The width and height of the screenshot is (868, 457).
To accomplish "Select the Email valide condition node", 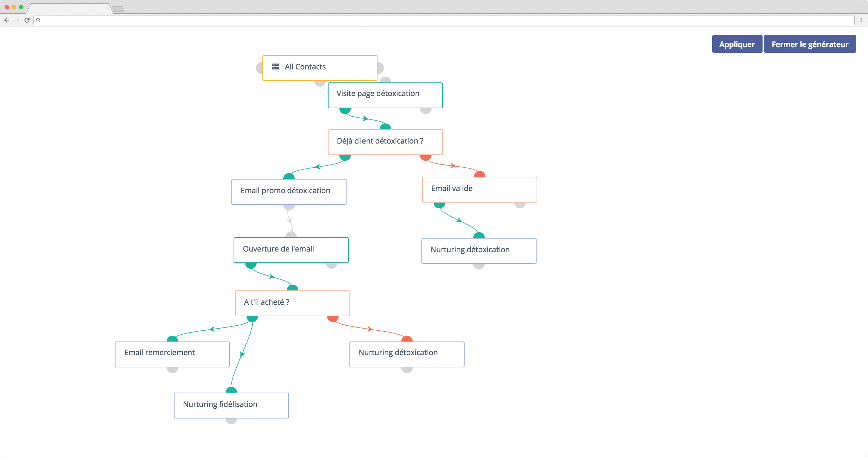I will point(479,189).
